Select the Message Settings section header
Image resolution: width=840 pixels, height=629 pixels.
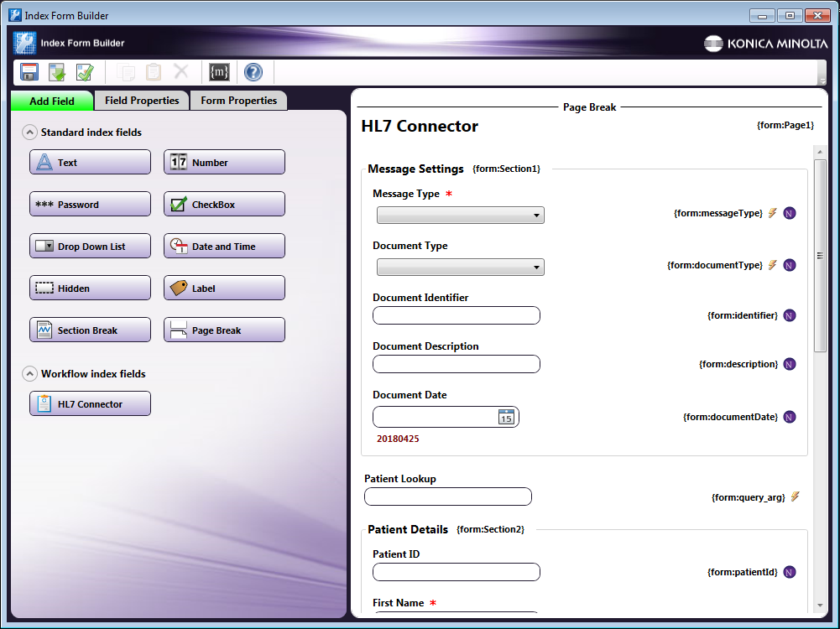click(415, 169)
